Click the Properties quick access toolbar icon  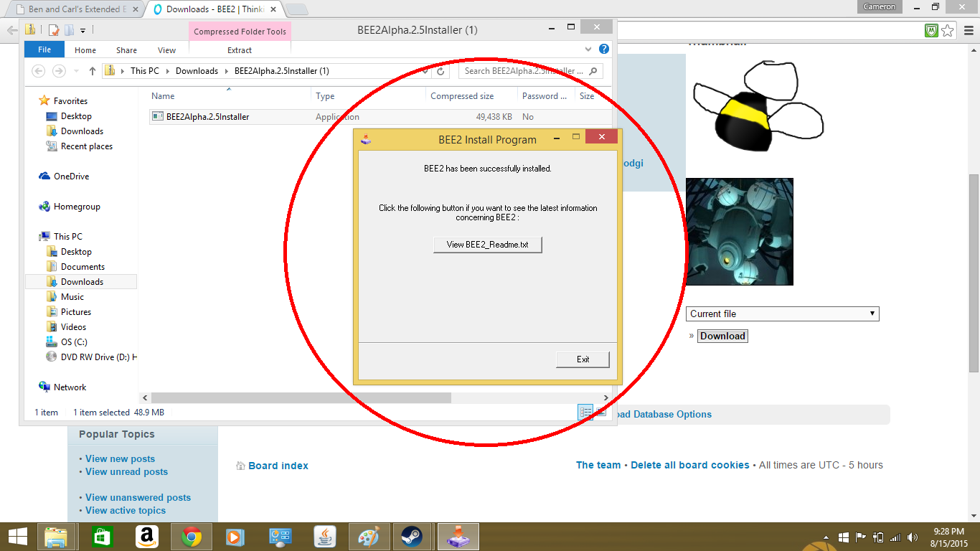[53, 30]
